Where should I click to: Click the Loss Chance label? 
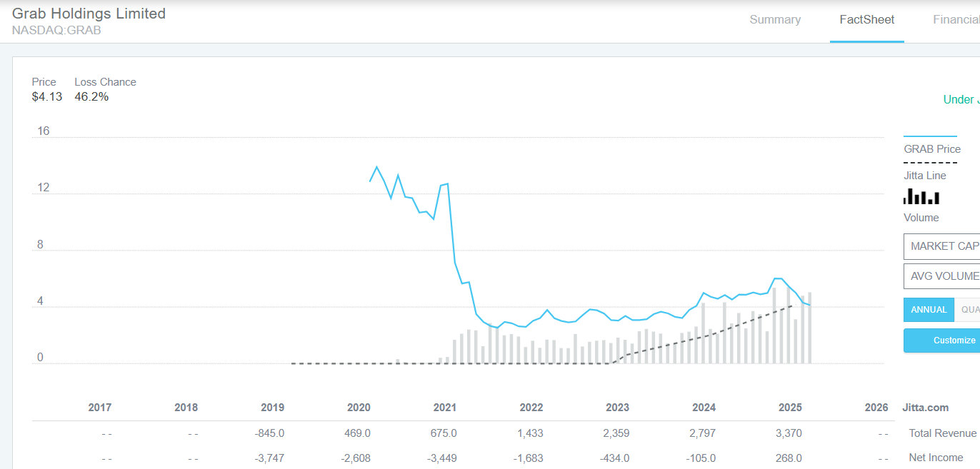105,82
